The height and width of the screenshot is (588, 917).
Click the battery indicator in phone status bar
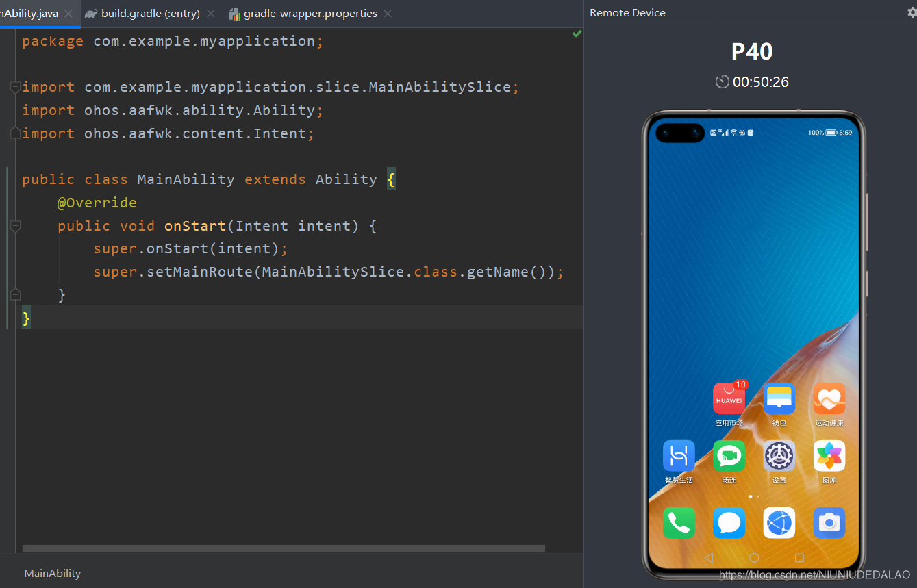click(x=831, y=133)
